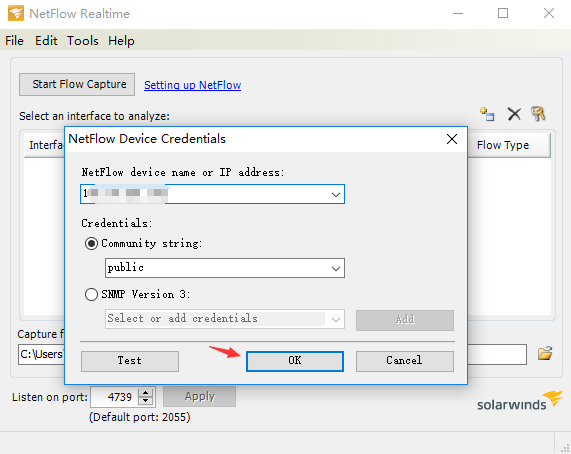Decrease the listen port with down arrow
This screenshot has width=571, height=454.
(x=146, y=401)
